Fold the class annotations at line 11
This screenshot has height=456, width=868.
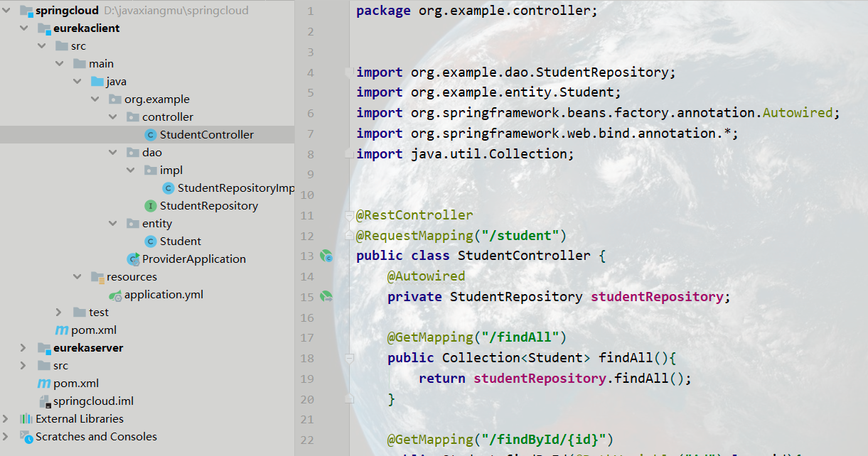[x=348, y=215]
